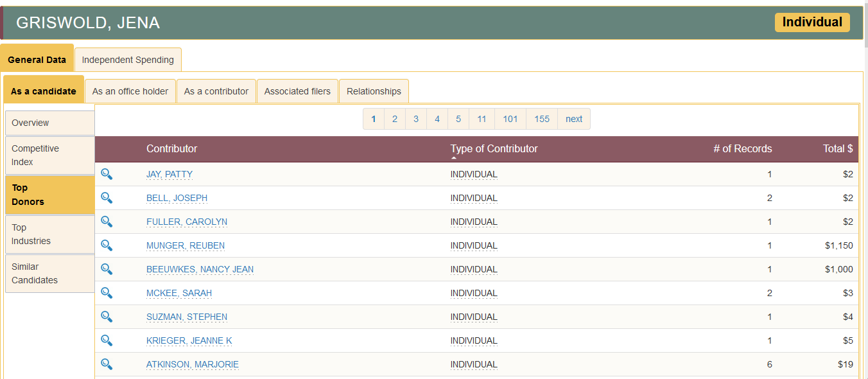Open KRIEGER, JEANNE K contributor link
The width and height of the screenshot is (868, 379).
tap(189, 340)
